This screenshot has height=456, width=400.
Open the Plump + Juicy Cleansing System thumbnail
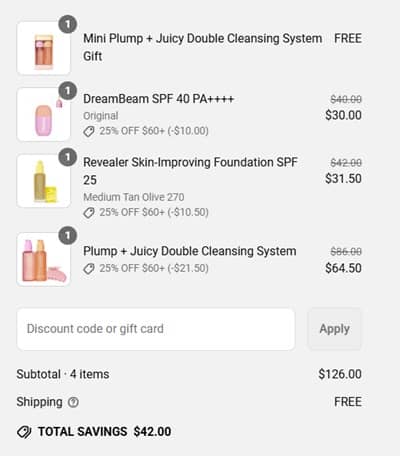click(x=44, y=259)
